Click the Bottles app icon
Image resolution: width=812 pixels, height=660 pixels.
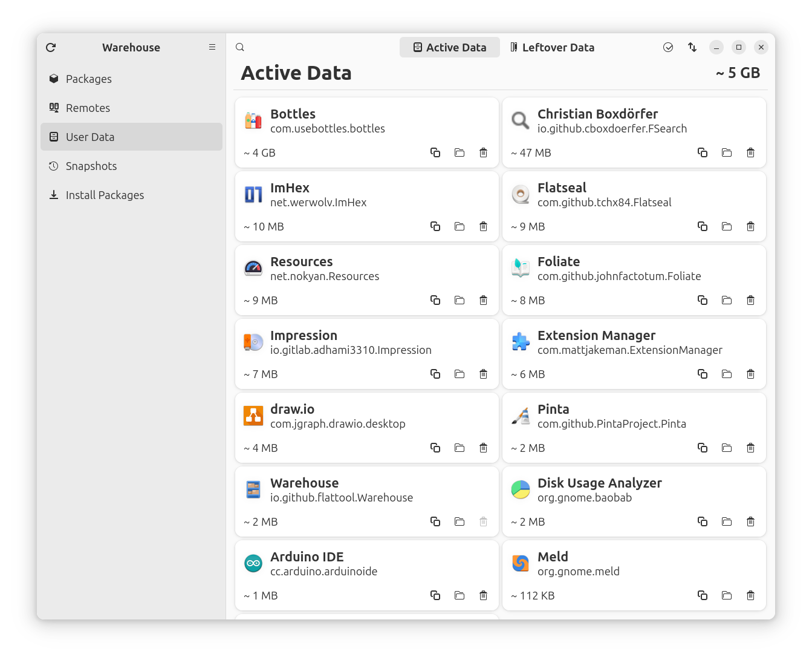[x=253, y=120]
